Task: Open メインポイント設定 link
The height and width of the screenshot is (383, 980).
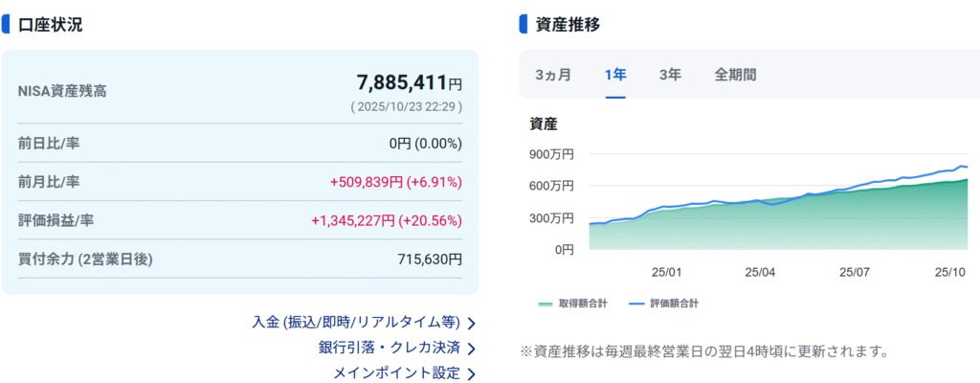Action: point(396,372)
